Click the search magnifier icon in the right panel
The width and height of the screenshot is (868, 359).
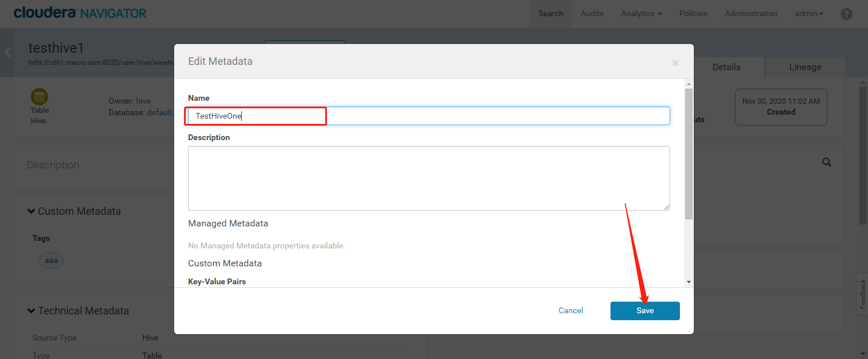point(827,162)
